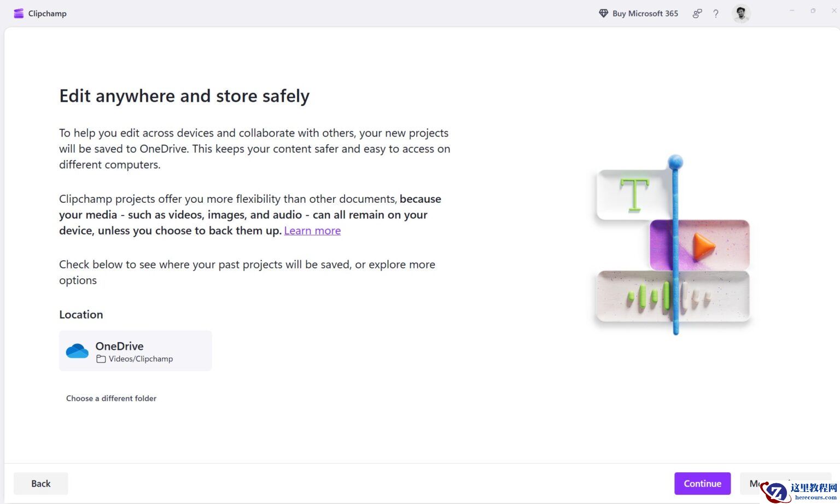The width and height of the screenshot is (840, 504).
Task: Open the feedback icon in the title bar
Action: point(697,13)
